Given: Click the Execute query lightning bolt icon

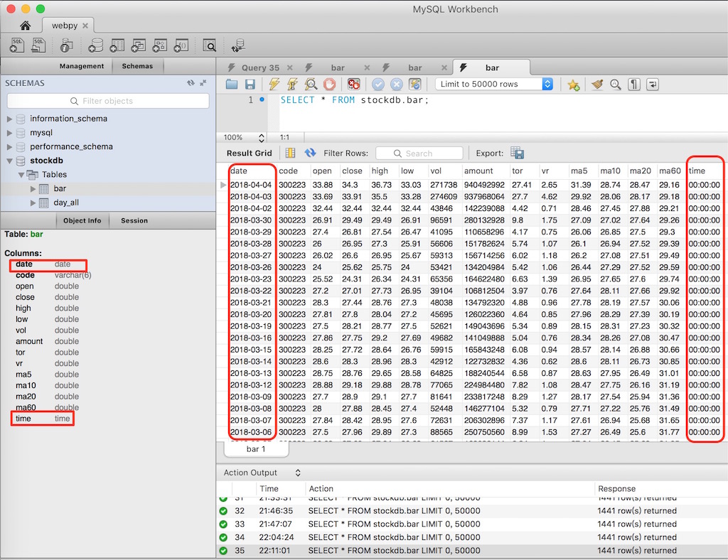Looking at the screenshot, I should click(274, 85).
